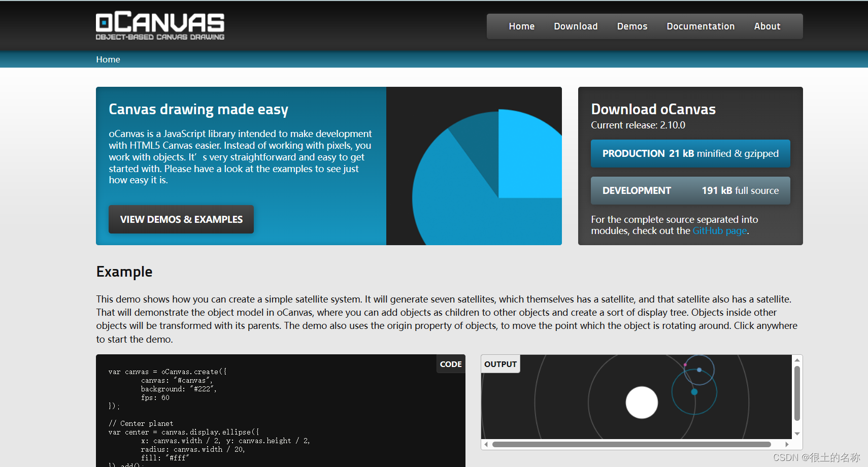Viewport: 868px width, 467px height.
Task: Click the white center planet in output
Action: pos(642,403)
